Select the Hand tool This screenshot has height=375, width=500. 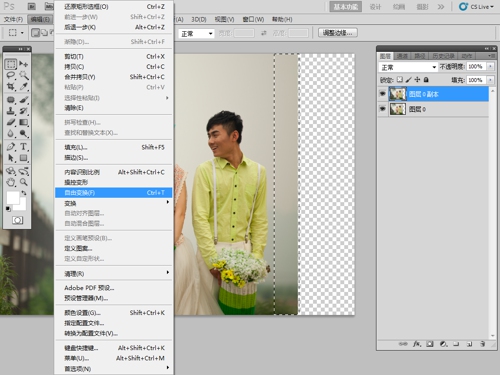(11, 182)
